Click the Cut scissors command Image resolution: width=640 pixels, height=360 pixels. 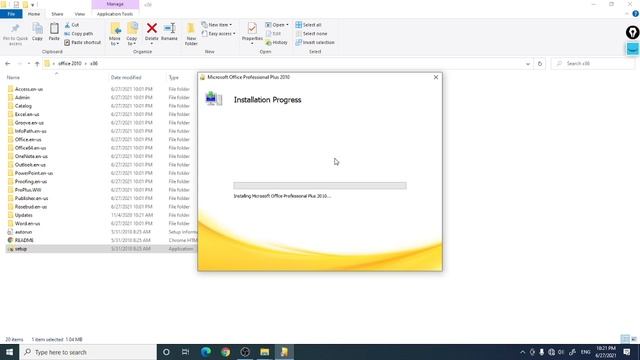(72, 25)
